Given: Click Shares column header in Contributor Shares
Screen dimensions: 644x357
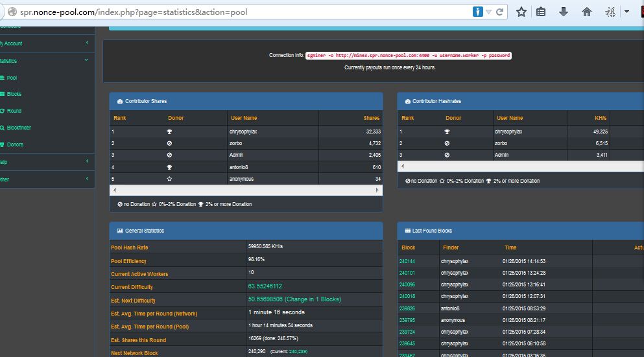Looking at the screenshot, I should [371, 118].
